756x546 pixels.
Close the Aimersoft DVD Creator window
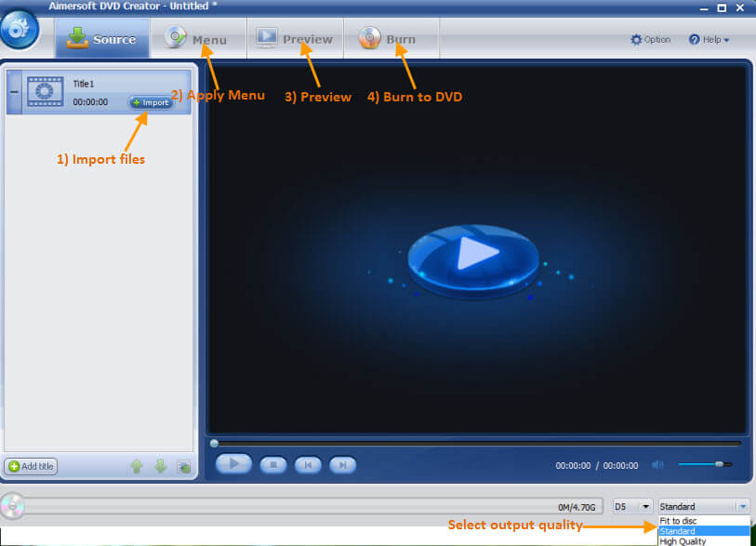(740, 7)
